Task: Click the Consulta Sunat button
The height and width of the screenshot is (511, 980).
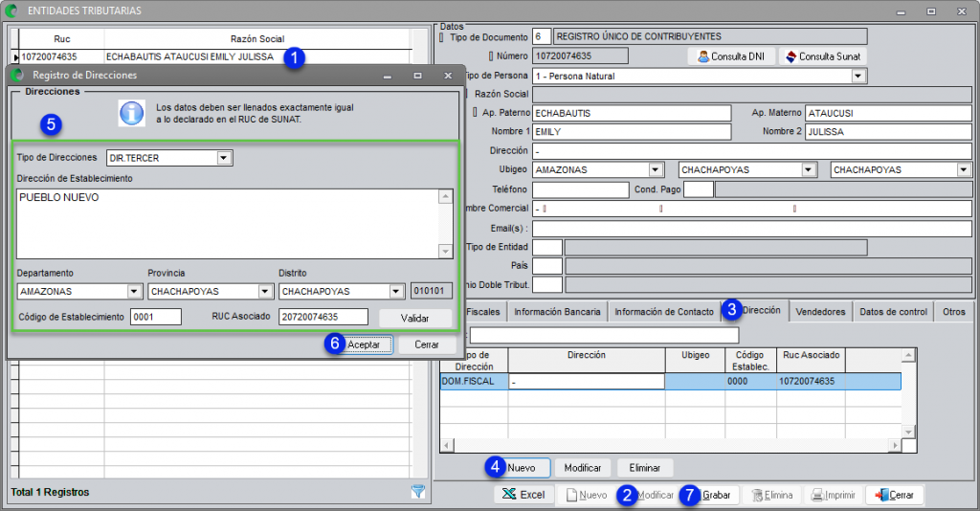Action: point(822,56)
